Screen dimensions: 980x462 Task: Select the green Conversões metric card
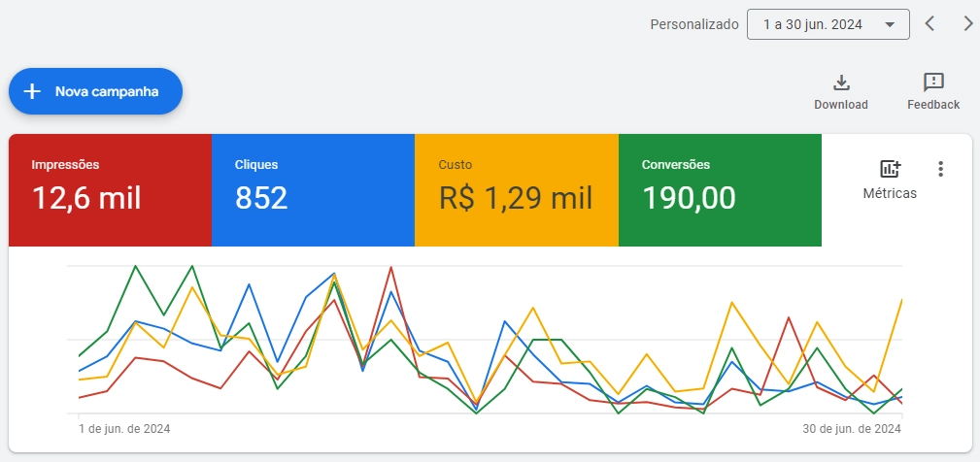click(x=720, y=190)
